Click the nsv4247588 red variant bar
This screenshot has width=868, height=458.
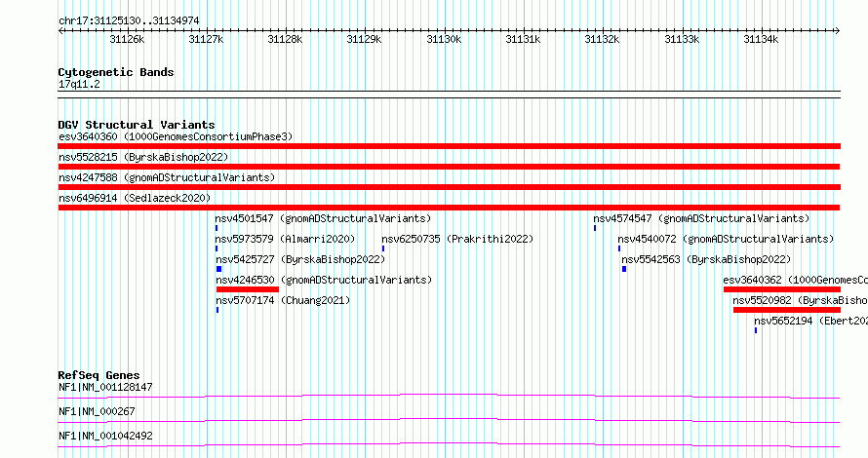click(x=449, y=187)
